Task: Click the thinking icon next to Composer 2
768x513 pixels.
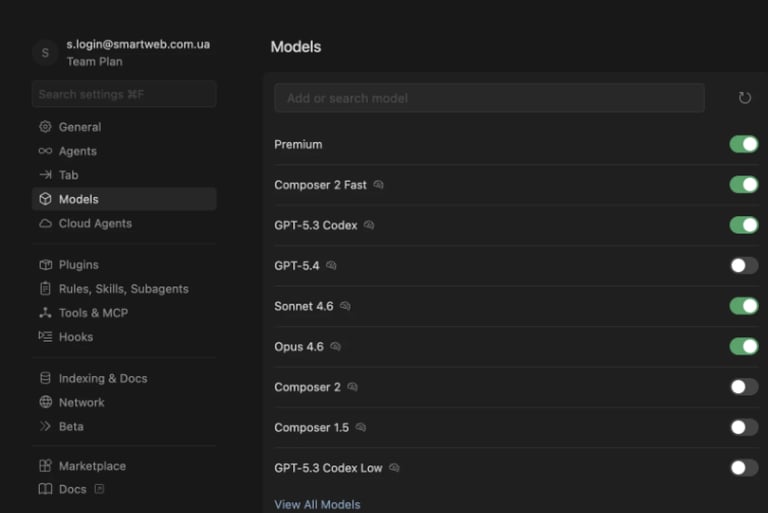Action: 352,387
